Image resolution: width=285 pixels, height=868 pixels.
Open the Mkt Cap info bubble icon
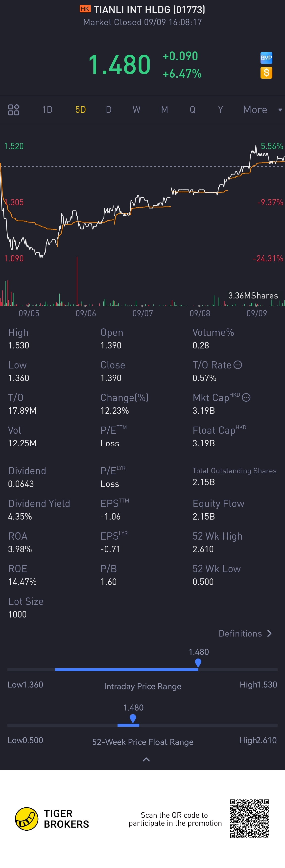coord(246,398)
